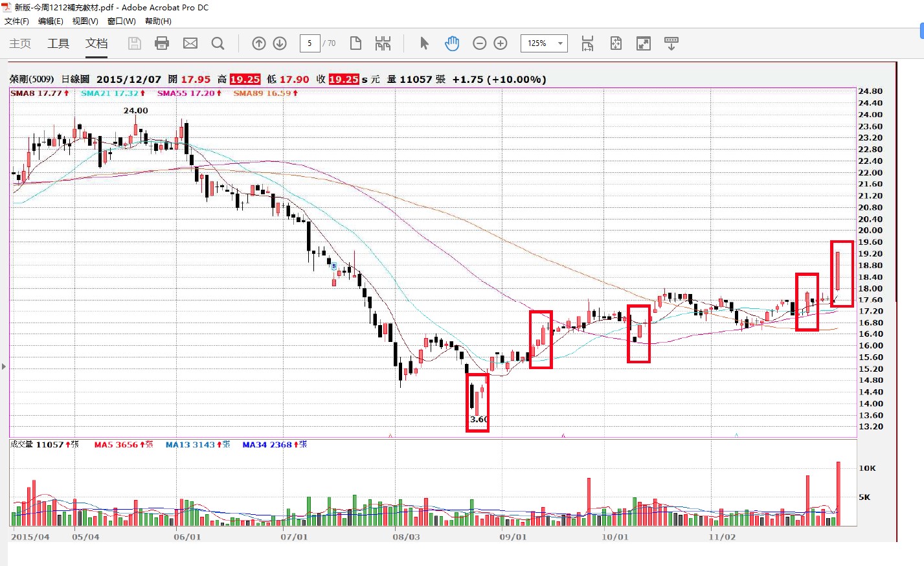Click the MA5 3656 volume label
Viewport: 924px width, 566px height.
pyautogui.click(x=124, y=444)
